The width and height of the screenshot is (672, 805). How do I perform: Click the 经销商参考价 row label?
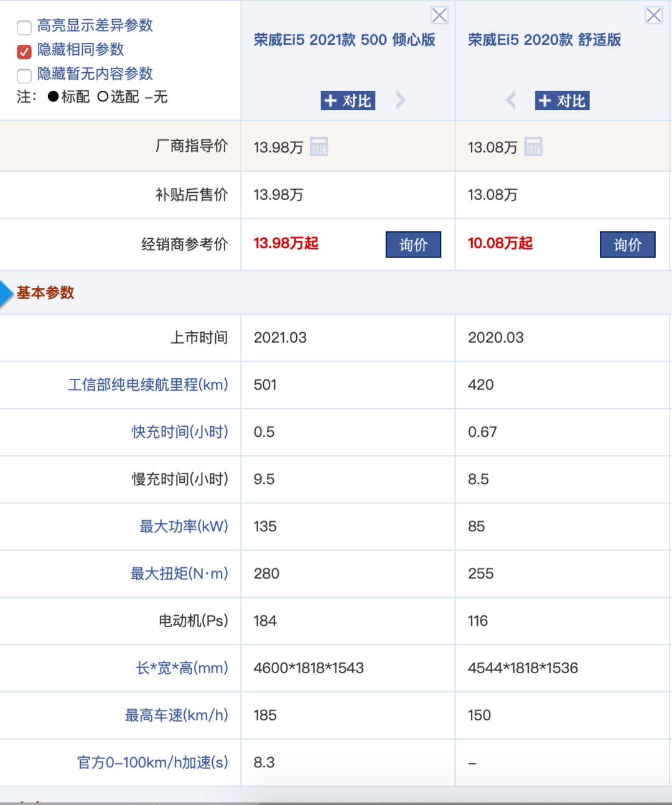click(x=185, y=244)
